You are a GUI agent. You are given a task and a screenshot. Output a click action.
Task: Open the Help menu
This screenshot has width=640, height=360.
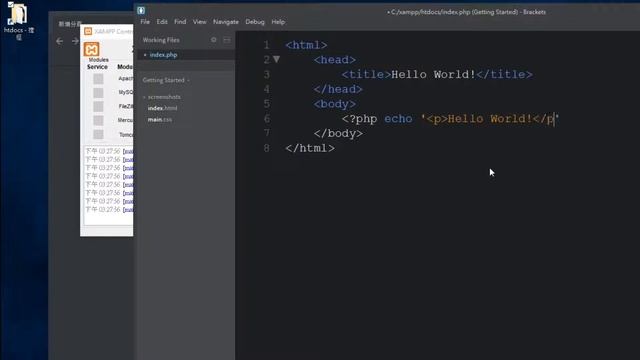[x=278, y=22]
